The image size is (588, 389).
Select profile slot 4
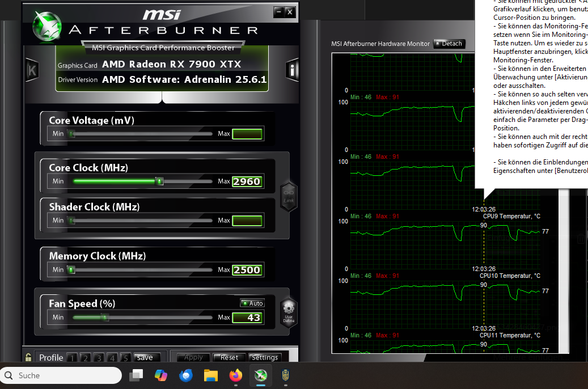click(112, 357)
